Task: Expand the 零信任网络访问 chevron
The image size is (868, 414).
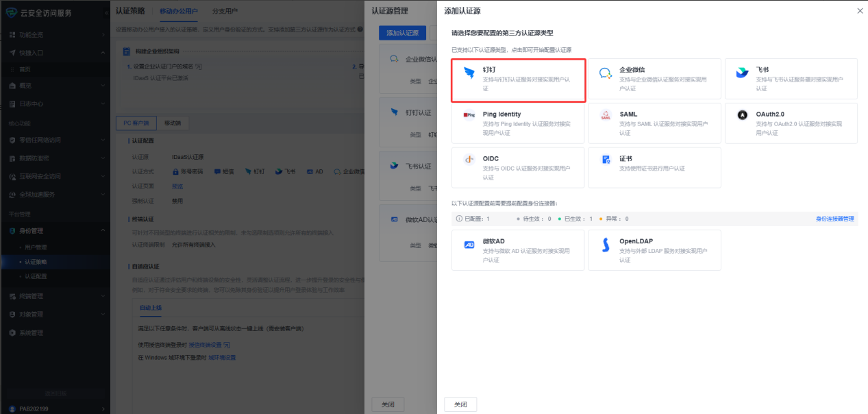Action: tap(103, 140)
